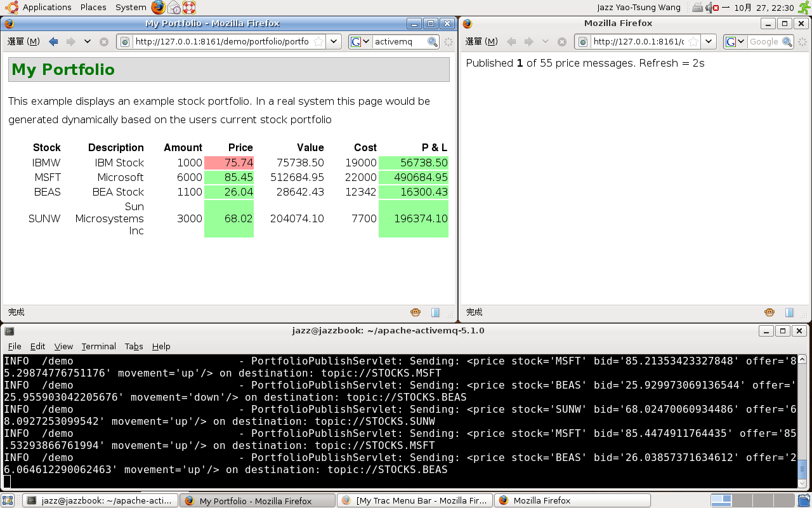Switch to My Portfolio Firefox taskbar button
This screenshot has width=812, height=508.
click(258, 500)
